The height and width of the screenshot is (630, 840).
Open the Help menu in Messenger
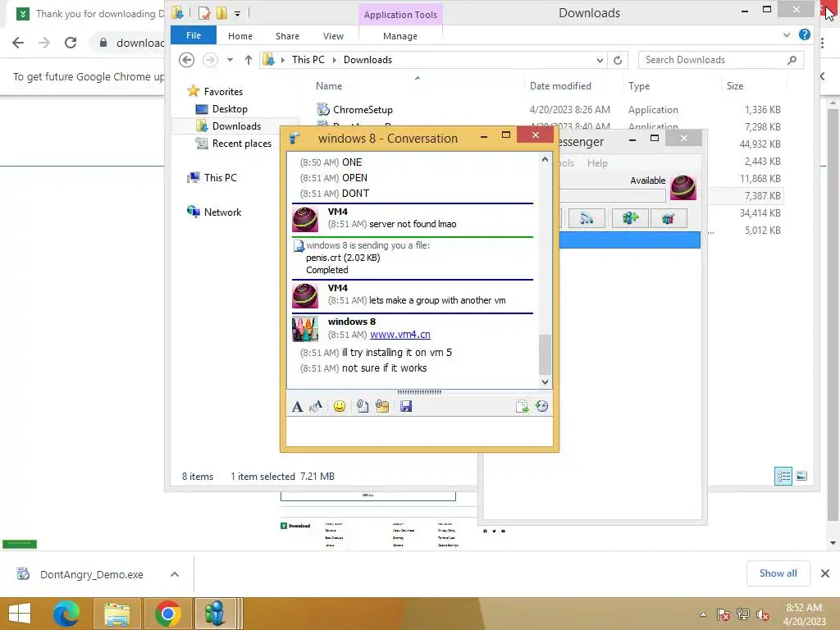(597, 163)
